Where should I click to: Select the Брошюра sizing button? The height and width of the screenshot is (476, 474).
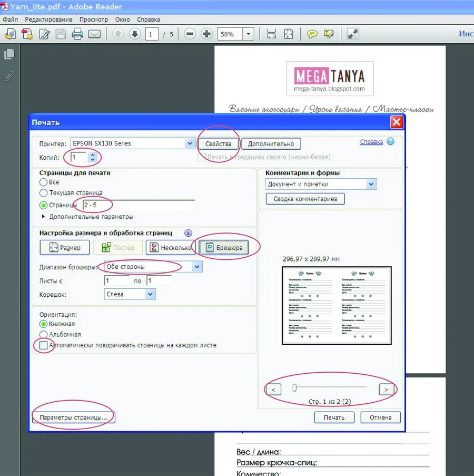coord(224,248)
